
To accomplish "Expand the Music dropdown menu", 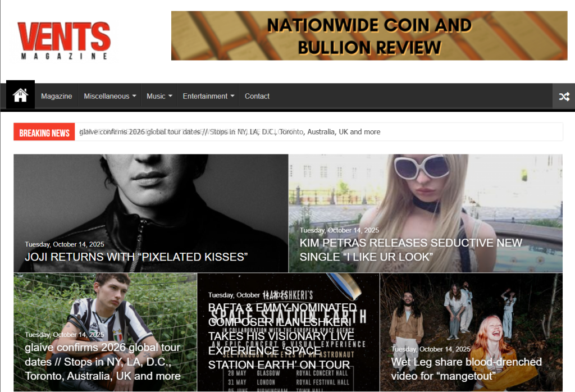I will coord(159,96).
